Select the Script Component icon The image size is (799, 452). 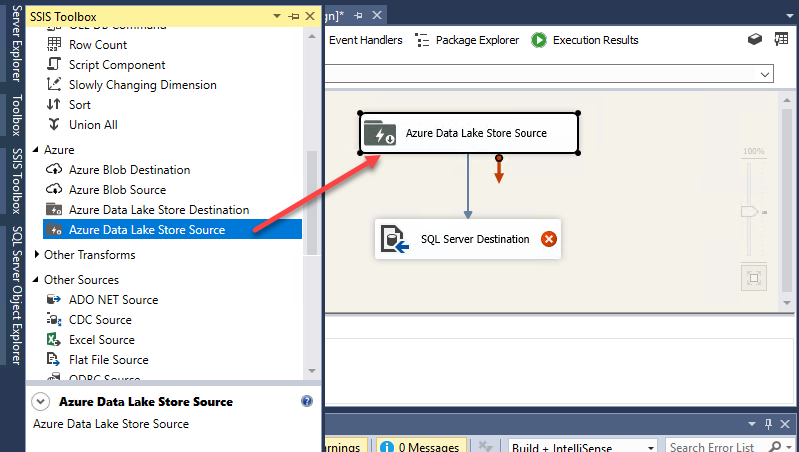tap(54, 64)
